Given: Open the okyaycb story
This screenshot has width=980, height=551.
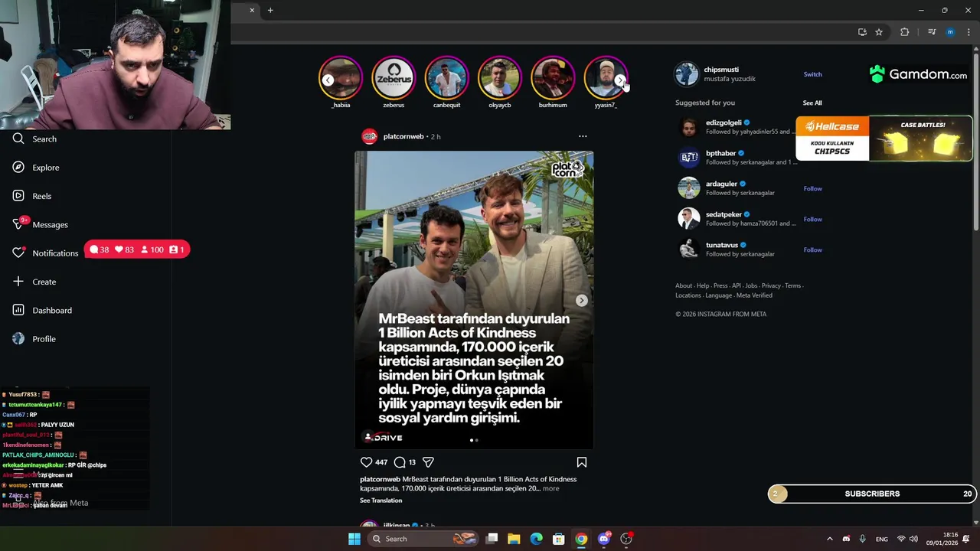Looking at the screenshot, I should click(x=500, y=78).
